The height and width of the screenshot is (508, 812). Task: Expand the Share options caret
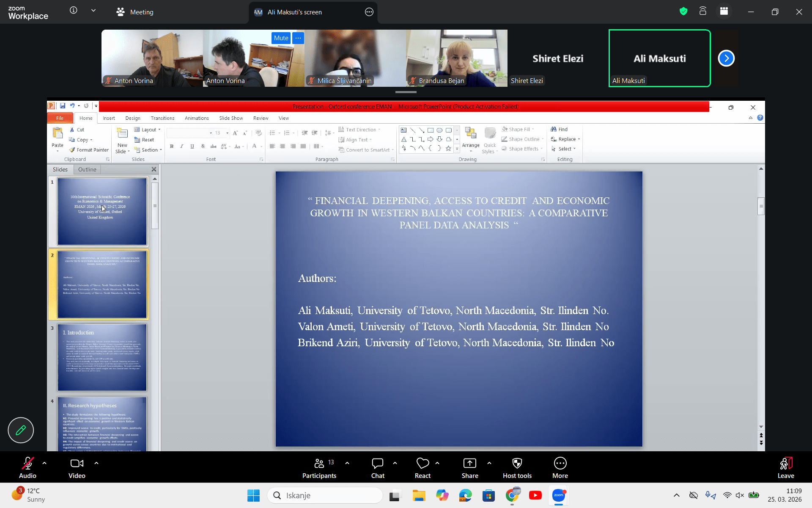point(489,463)
